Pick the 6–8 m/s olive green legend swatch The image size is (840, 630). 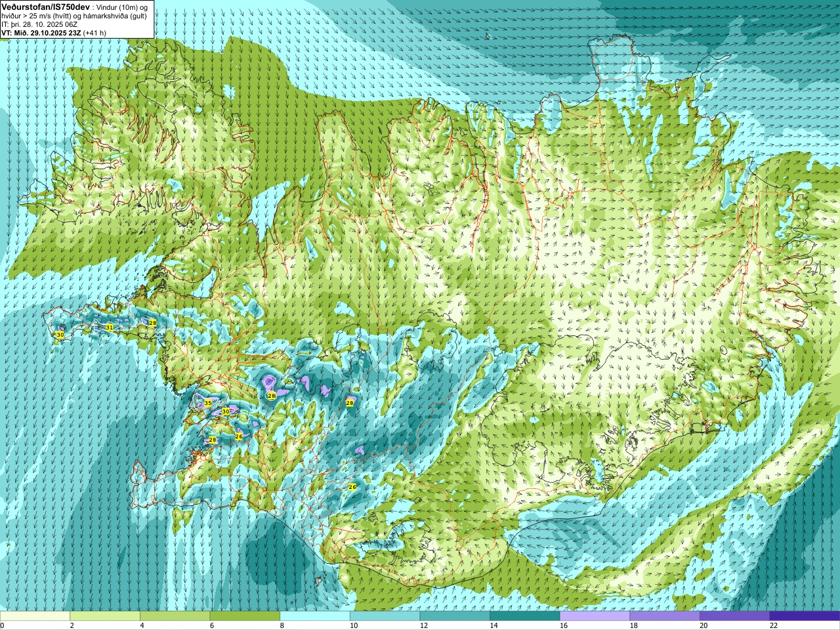click(245, 616)
